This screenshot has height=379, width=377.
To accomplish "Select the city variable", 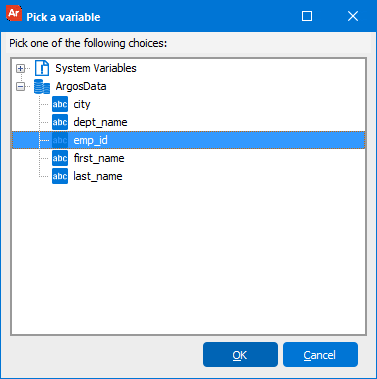I will point(82,104).
